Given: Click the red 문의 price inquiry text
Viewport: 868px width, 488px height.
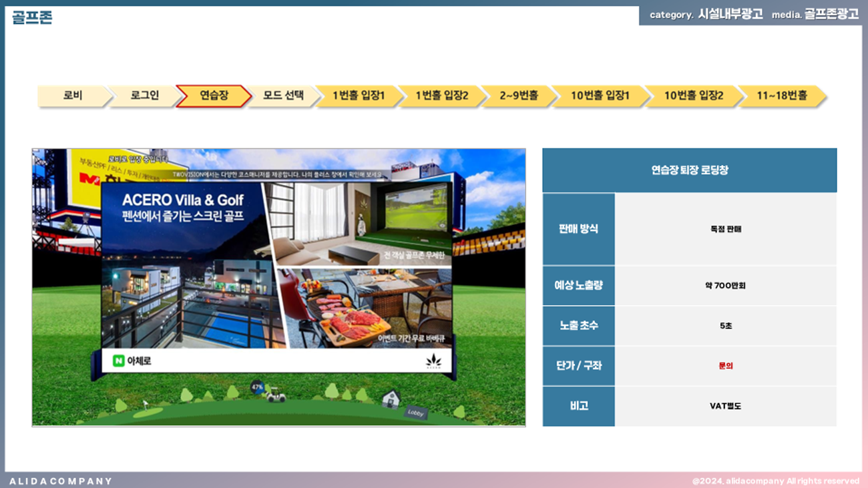Looking at the screenshot, I should click(725, 366).
